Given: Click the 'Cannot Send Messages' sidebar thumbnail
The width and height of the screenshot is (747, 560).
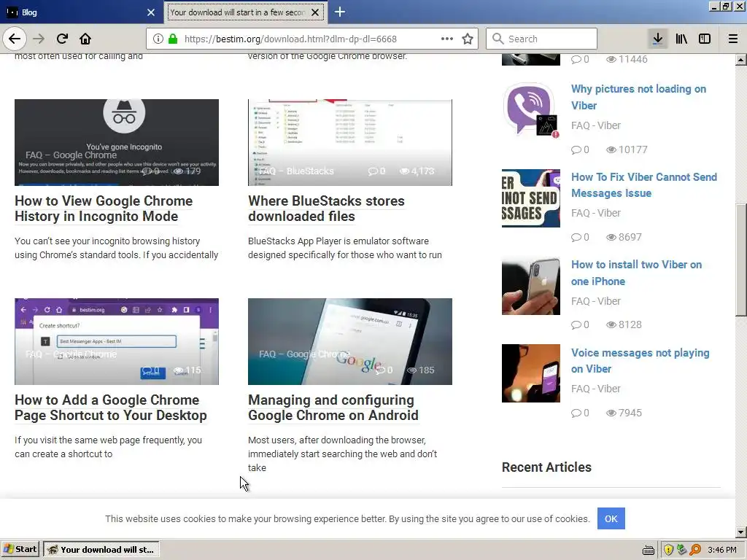Looking at the screenshot, I should tap(531, 198).
